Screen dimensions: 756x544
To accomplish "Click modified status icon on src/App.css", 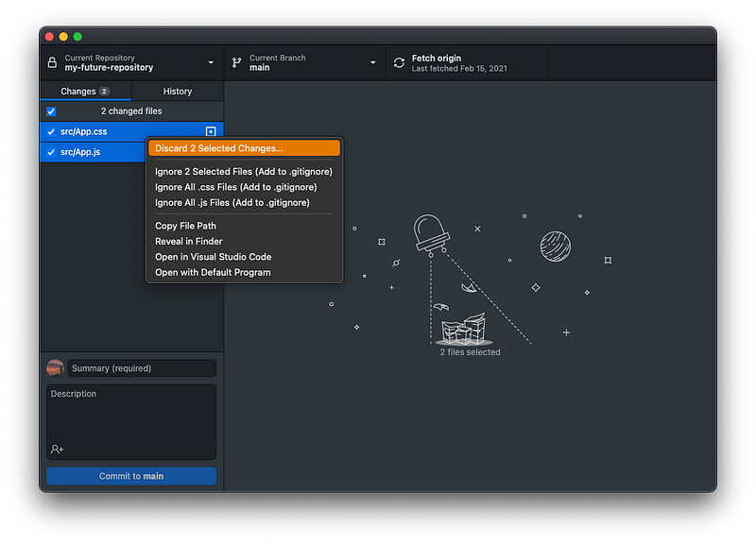I will (x=211, y=131).
